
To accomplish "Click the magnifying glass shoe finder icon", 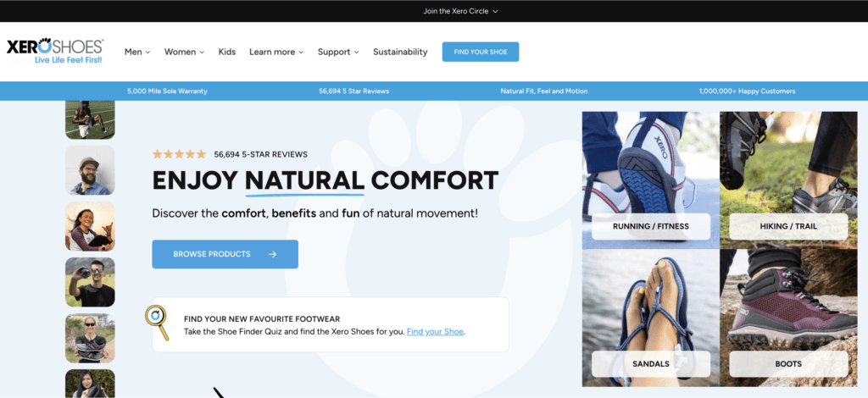I will click(x=157, y=323).
